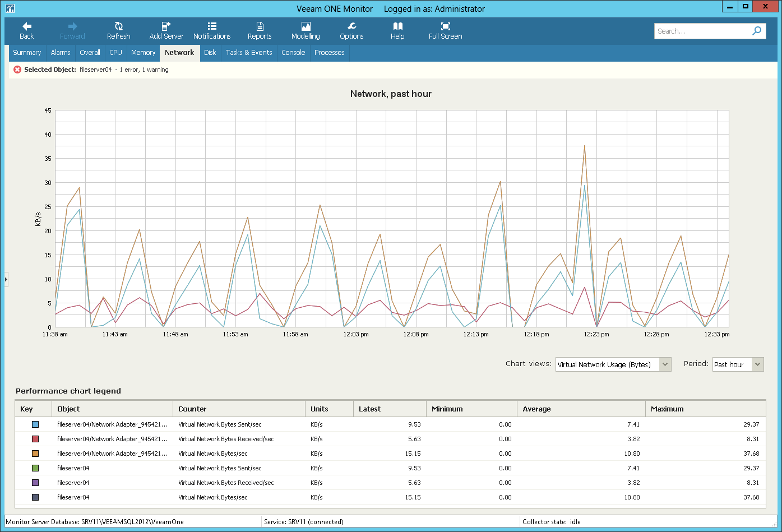This screenshot has height=532, width=782.
Task: Select the Network tab
Action: [x=179, y=53]
